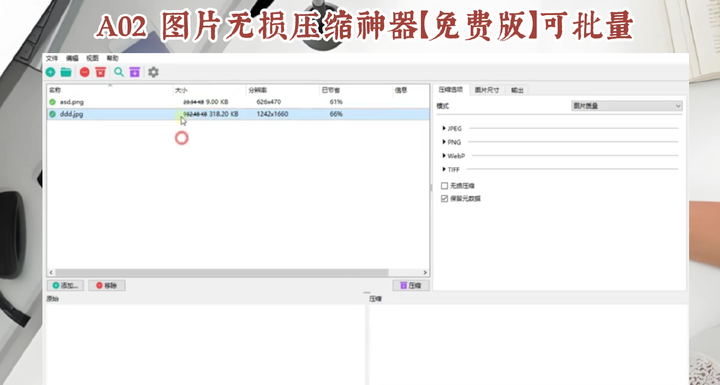720x385 pixels.
Task: Click the 626x470 resolution cell
Action: 269,102
